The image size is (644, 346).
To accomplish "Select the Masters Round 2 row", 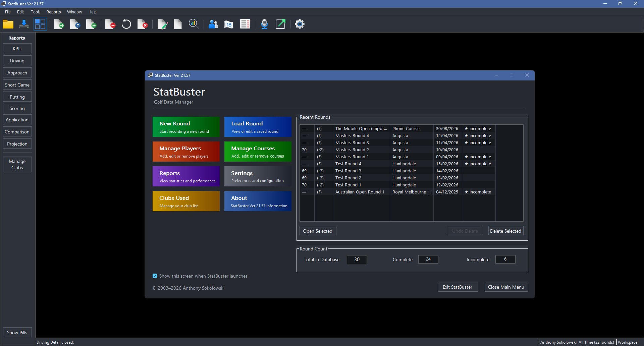I will tap(398, 150).
